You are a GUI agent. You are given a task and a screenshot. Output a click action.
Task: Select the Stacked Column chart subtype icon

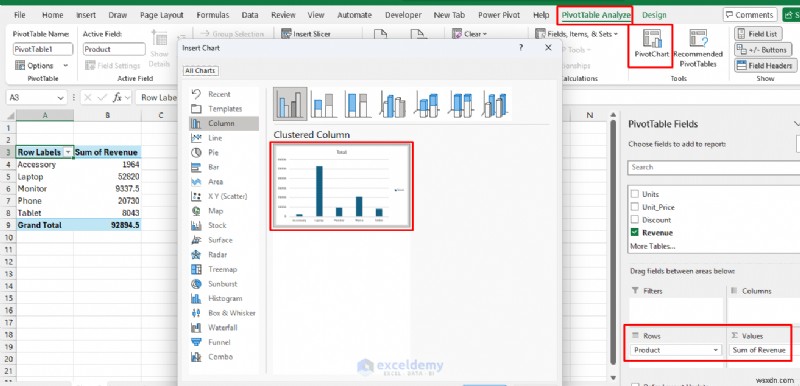[324, 104]
